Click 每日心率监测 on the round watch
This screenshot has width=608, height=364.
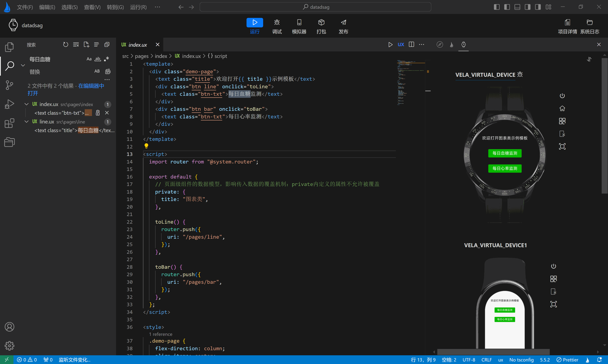coord(505,168)
